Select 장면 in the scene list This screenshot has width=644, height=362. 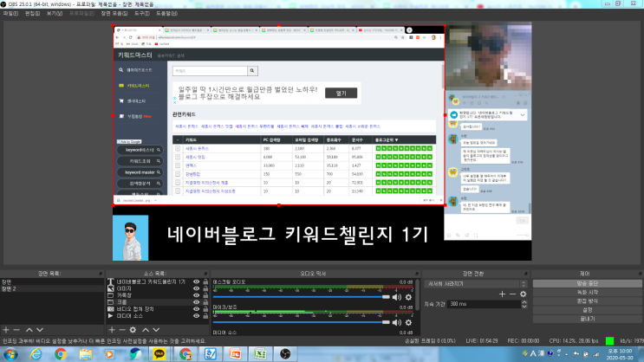pyautogui.click(x=52, y=282)
